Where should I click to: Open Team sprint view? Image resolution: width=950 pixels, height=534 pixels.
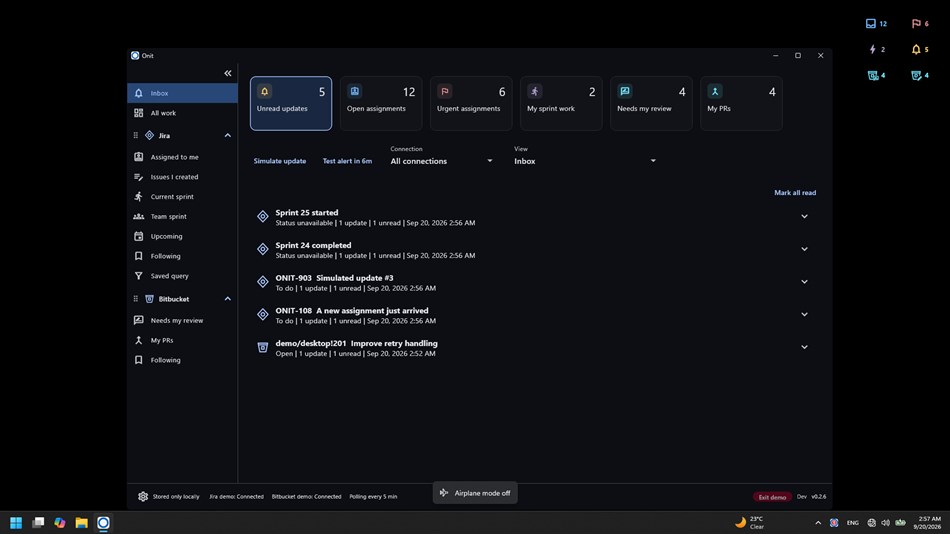(182, 216)
